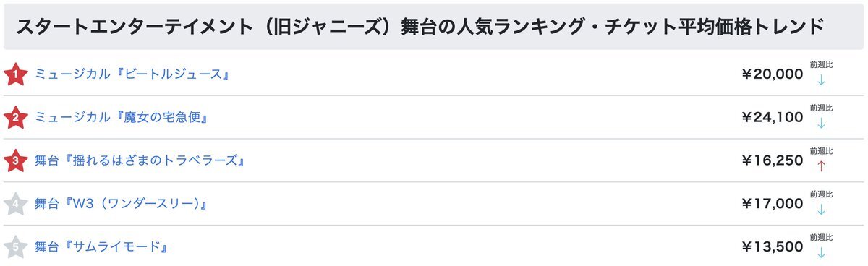The height and width of the screenshot is (266, 868).
Task: Click the ¥20,000 average price
Action: coord(772,74)
